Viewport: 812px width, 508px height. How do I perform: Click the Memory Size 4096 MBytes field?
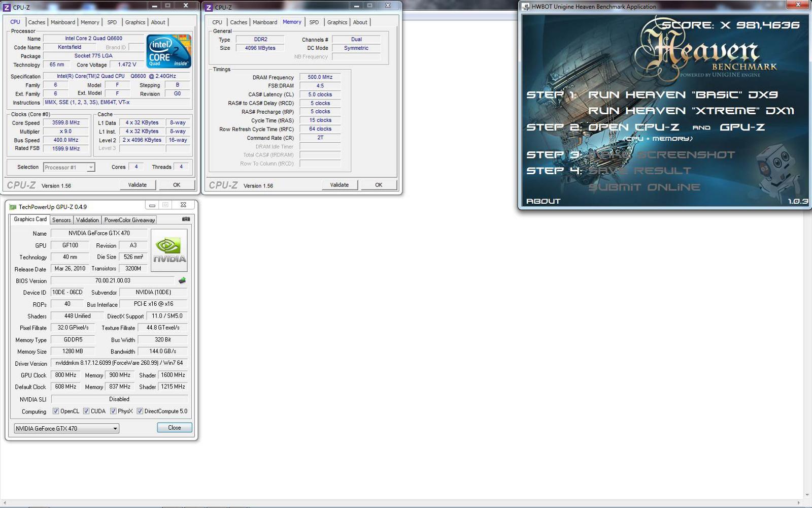click(260, 48)
